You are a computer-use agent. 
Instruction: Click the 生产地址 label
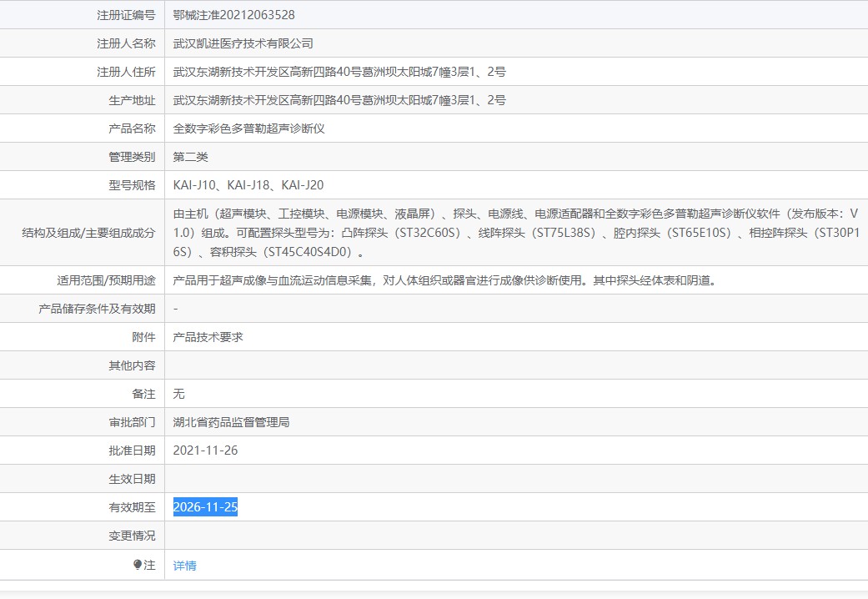[133, 100]
